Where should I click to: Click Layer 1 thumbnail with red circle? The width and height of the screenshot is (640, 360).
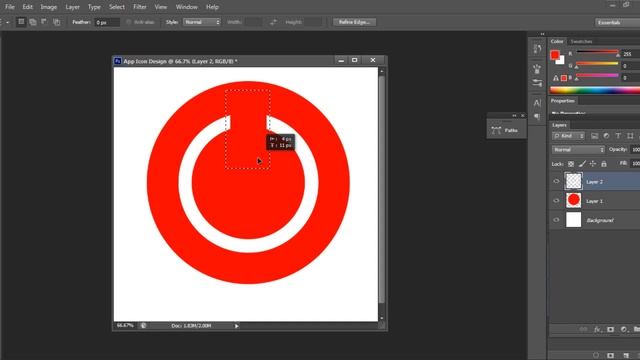pos(573,200)
